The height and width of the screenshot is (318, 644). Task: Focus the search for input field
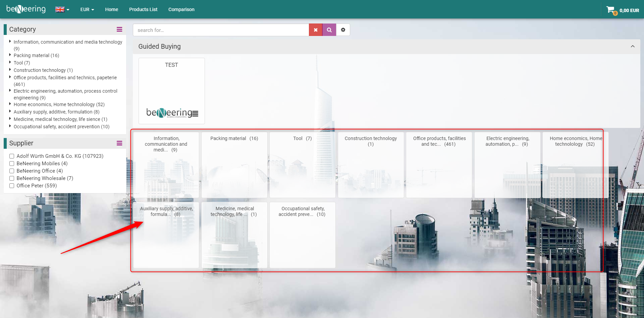coord(221,30)
